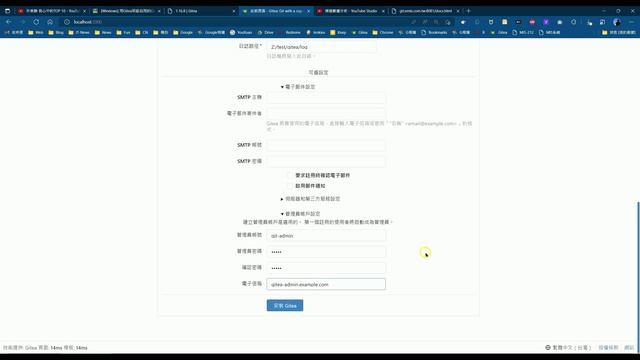Open the Google bookmarks folder
640x360 pixels.
[x=184, y=32]
